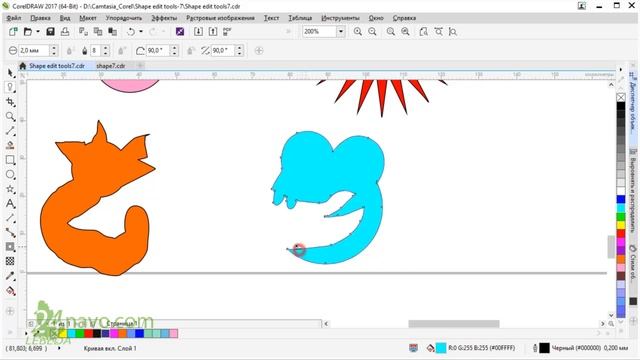Open the folder icon dropdown arrow
Image resolution: width=640 pixels, height=360 pixels.
pyautogui.click(x=38, y=31)
